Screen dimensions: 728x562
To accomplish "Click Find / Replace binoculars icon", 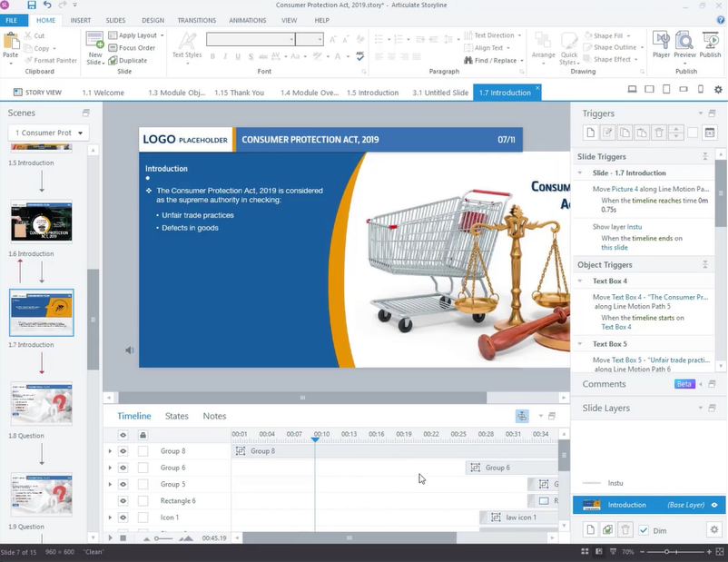I will (x=468, y=61).
